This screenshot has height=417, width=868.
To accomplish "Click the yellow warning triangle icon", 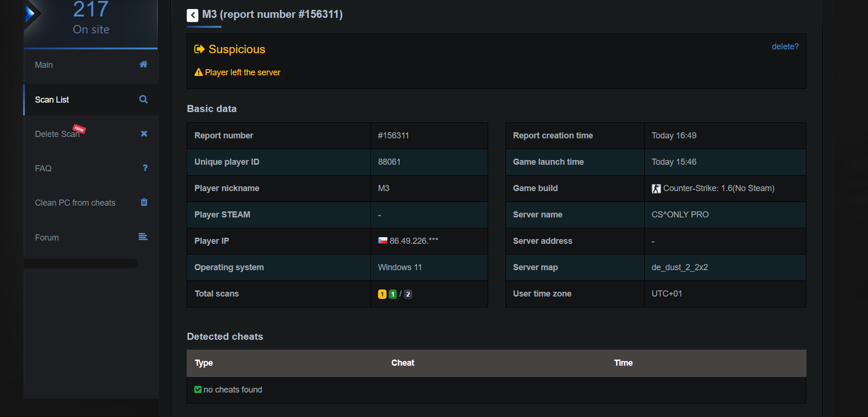I will click(x=198, y=72).
